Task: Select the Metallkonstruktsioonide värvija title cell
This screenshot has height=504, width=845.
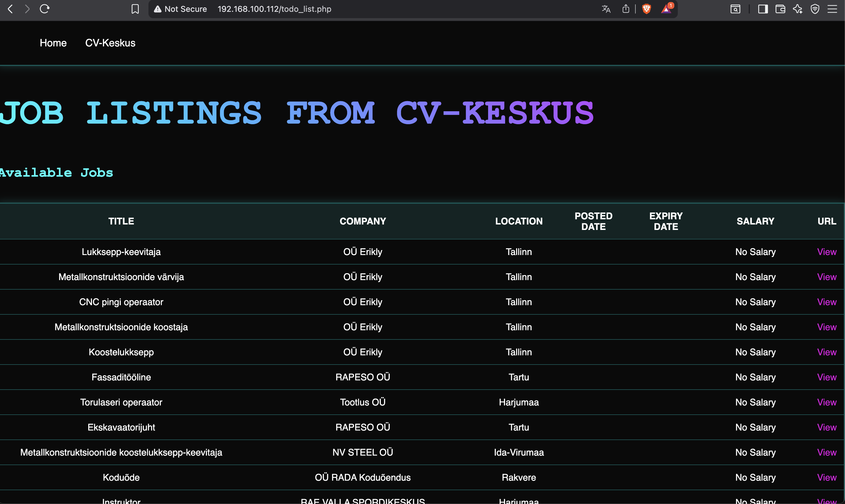Action: 121,277
